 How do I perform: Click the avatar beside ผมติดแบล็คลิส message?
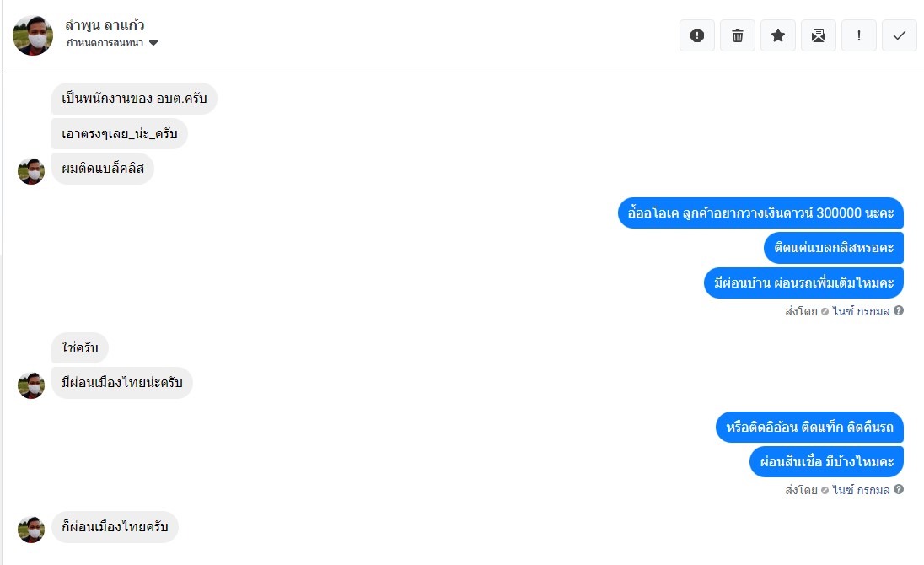[x=31, y=170]
